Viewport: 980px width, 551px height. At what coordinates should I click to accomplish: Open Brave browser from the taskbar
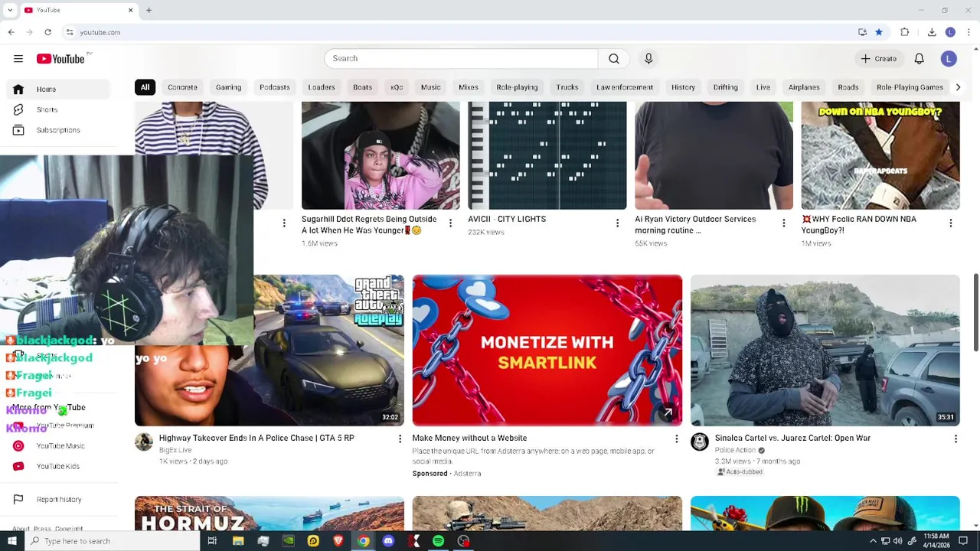(x=338, y=541)
